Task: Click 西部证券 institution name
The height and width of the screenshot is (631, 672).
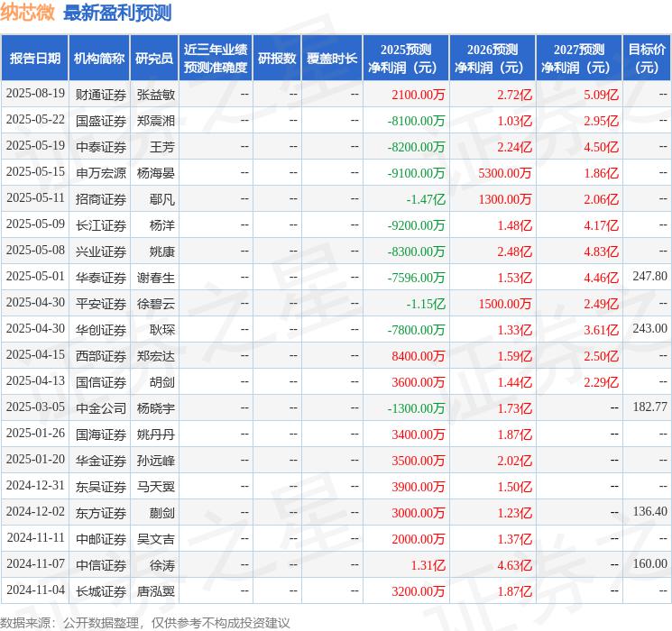Action: 101,356
